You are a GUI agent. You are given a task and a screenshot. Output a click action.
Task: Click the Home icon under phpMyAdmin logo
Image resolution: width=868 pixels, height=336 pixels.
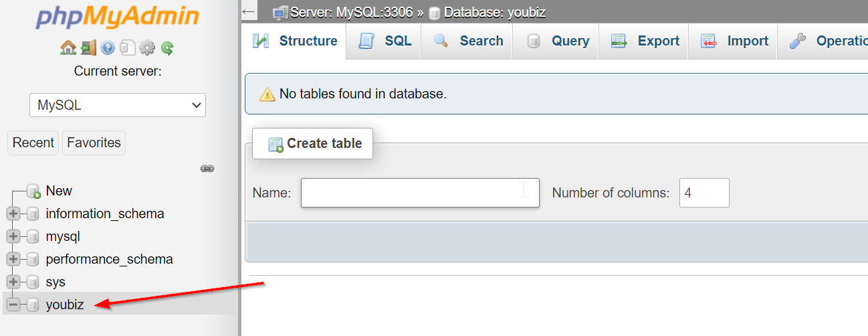(x=68, y=48)
